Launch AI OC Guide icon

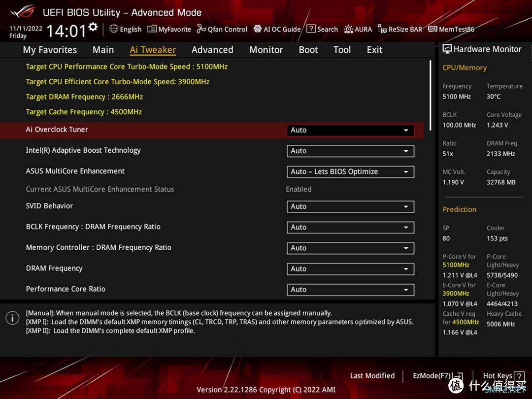258,29
